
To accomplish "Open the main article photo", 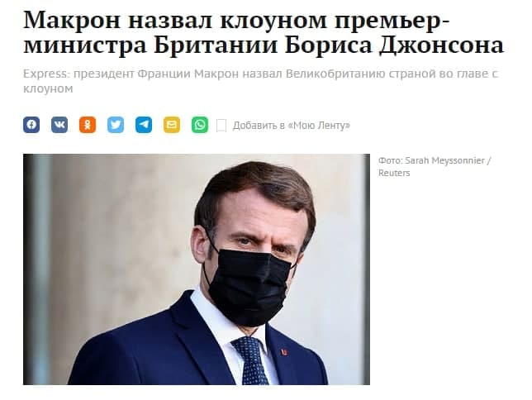I will 197,269.
